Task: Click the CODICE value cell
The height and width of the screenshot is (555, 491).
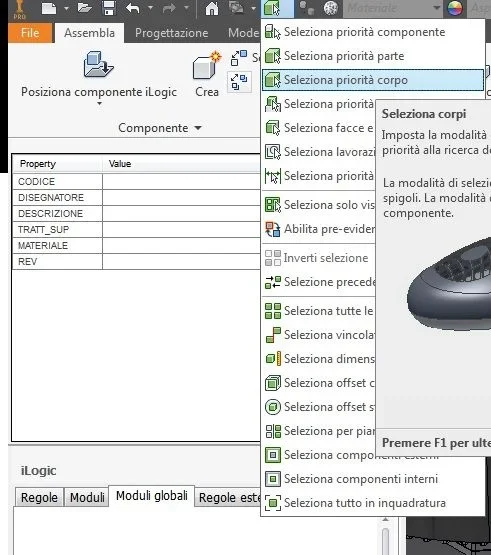Action: point(181,182)
